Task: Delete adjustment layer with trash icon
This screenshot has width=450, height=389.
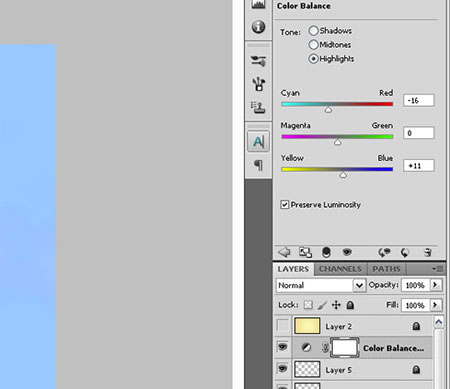Action: point(428,252)
